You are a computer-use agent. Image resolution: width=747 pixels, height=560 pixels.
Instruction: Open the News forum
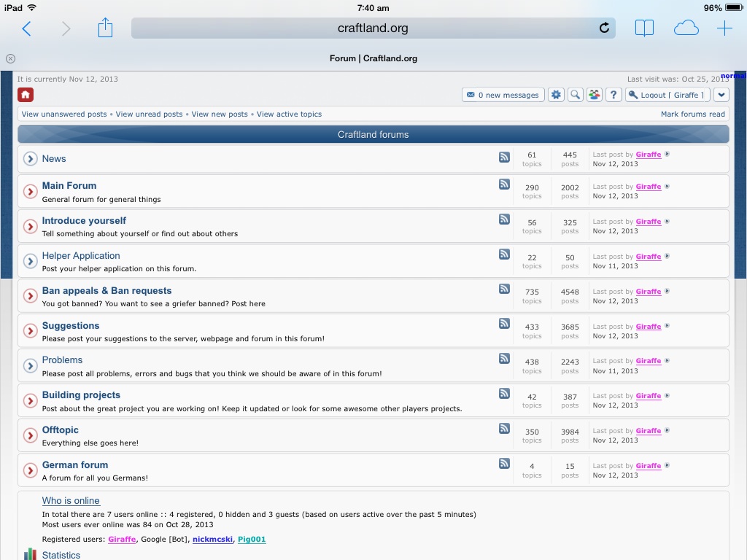54,158
